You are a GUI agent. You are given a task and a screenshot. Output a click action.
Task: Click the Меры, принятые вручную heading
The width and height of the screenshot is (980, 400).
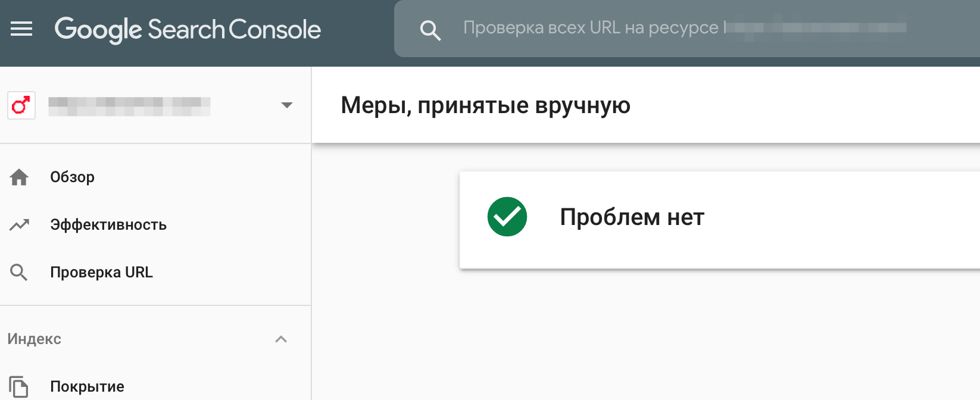click(485, 105)
